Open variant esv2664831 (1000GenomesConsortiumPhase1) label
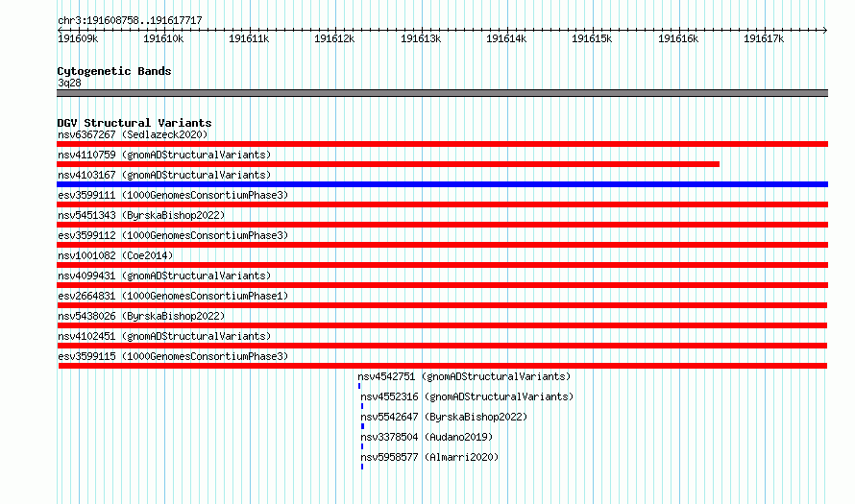Screen dimensions: 855x504 (x=173, y=296)
